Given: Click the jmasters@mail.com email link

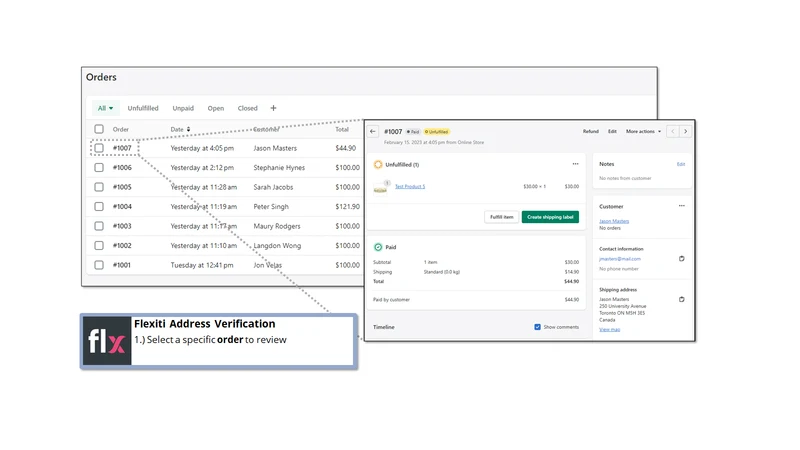Looking at the screenshot, I should [x=619, y=259].
